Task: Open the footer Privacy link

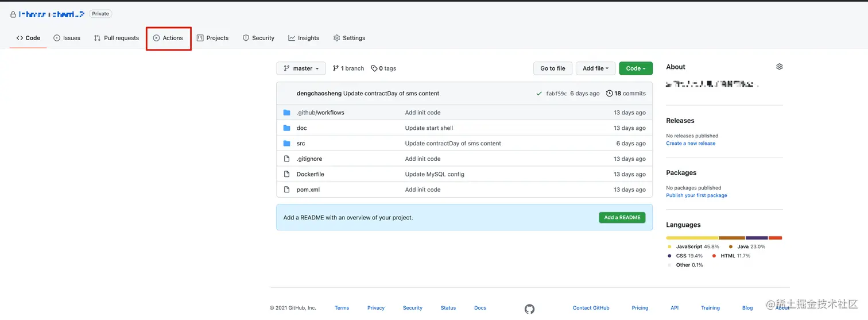Action: 376,308
